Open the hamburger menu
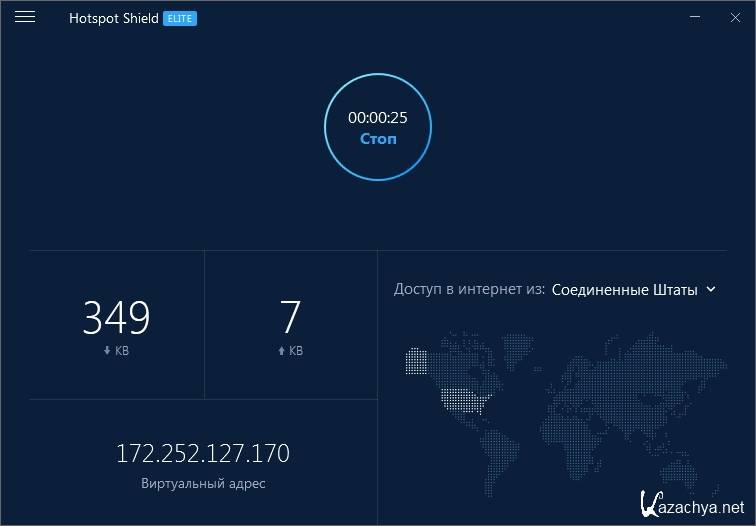The height and width of the screenshot is (526, 756). click(25, 17)
